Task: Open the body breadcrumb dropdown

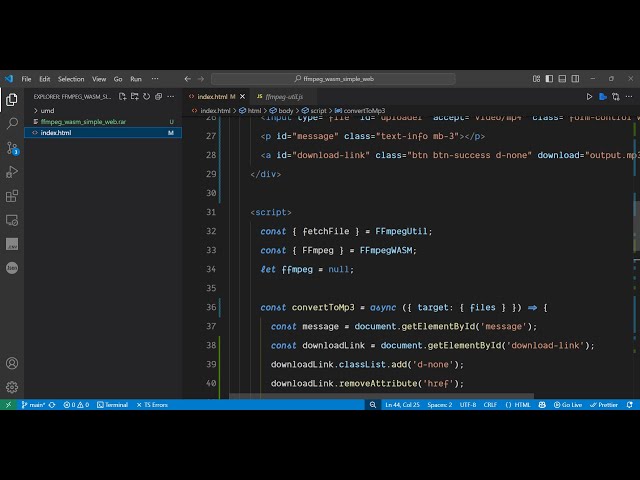Action: (282, 111)
